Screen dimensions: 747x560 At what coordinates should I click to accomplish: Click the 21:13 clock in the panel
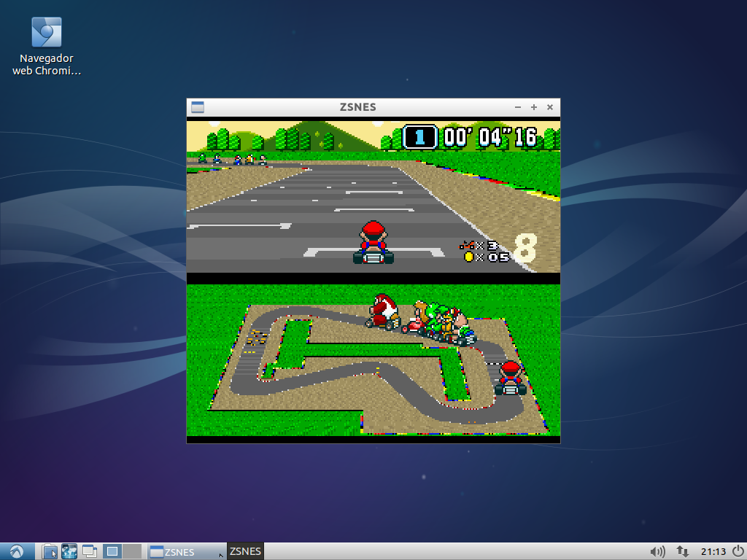coord(713,551)
